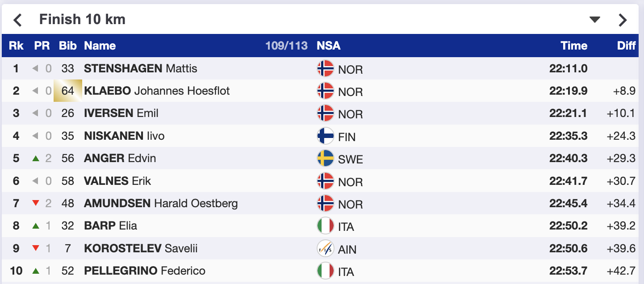
Task: Click Italy flag icon beside Barp
Action: [326, 226]
